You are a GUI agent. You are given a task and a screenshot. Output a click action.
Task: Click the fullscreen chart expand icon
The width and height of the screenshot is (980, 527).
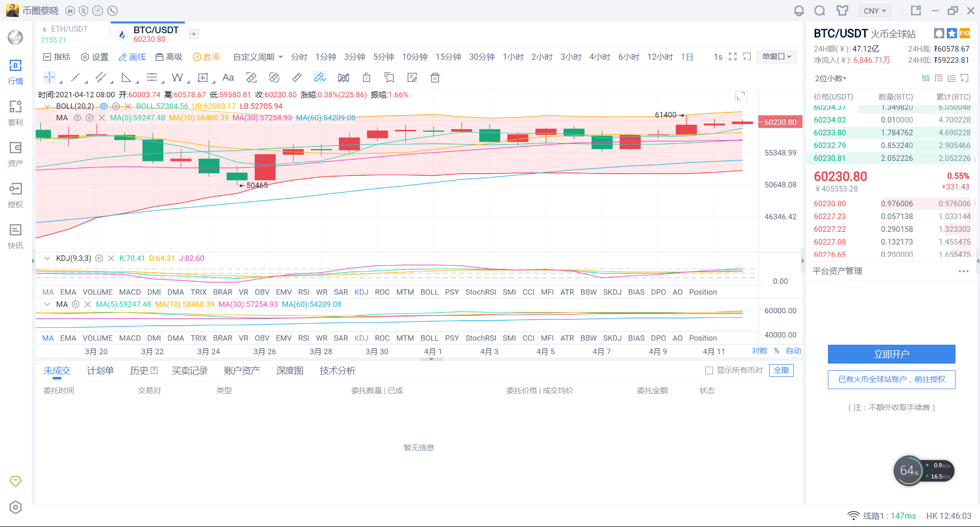(x=732, y=57)
